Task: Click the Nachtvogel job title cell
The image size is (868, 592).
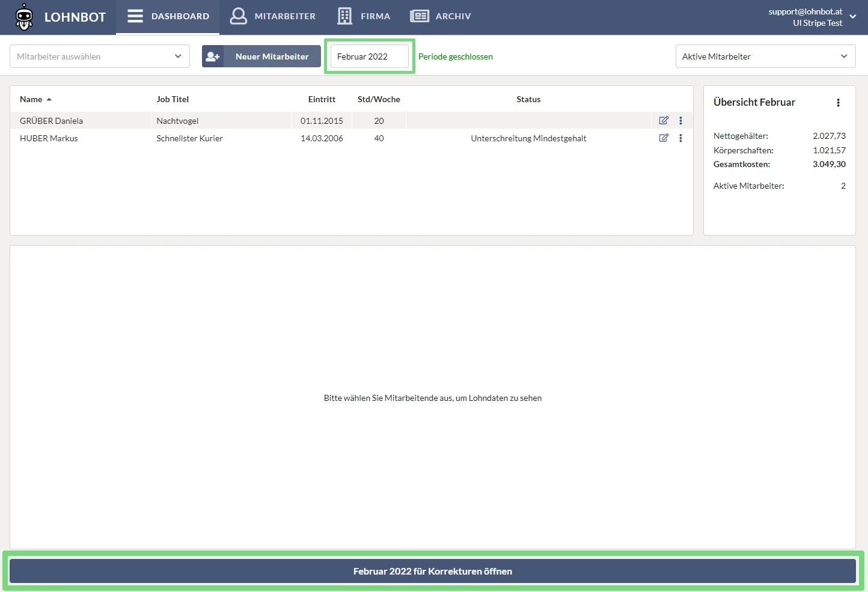Action: pos(177,121)
